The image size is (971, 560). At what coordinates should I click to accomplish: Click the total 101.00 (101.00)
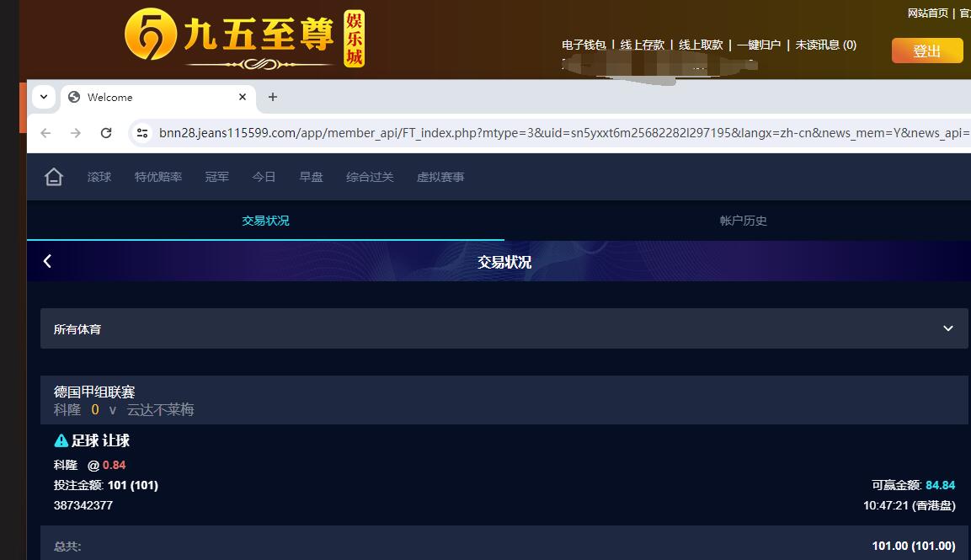tap(914, 546)
